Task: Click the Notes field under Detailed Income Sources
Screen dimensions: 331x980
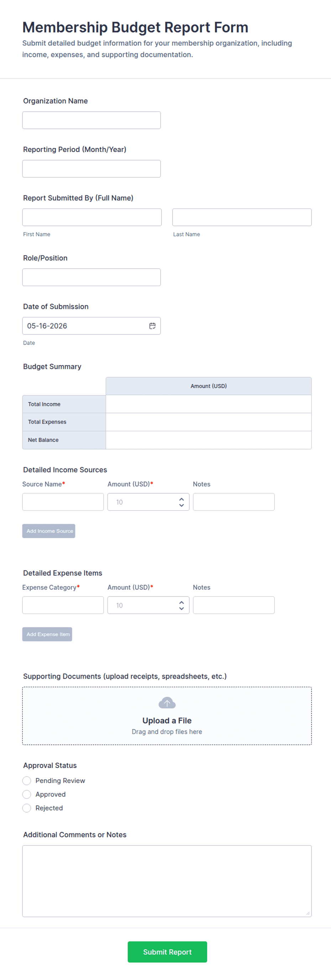Action: pos(233,502)
